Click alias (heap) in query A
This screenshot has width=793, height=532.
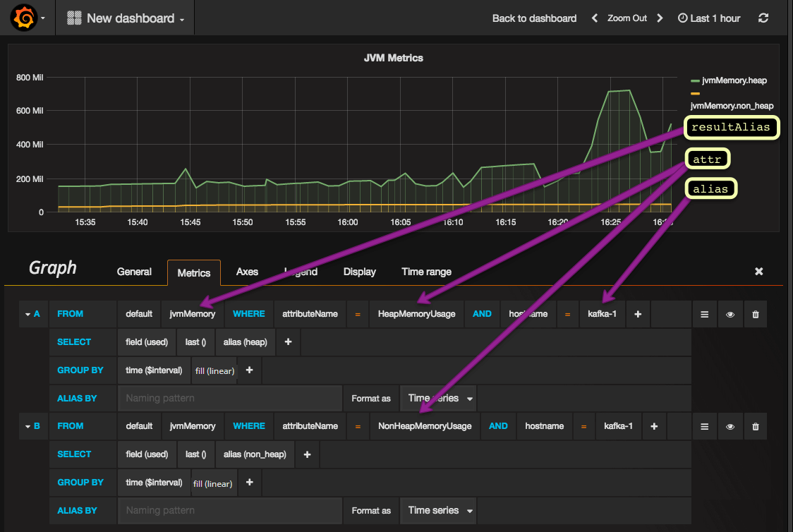[x=246, y=342]
